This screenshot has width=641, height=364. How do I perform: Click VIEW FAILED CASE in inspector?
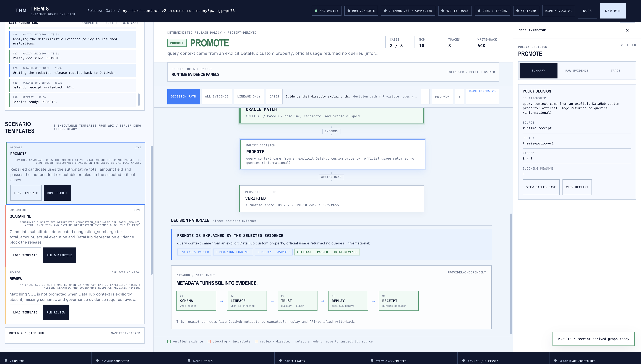[x=541, y=187]
